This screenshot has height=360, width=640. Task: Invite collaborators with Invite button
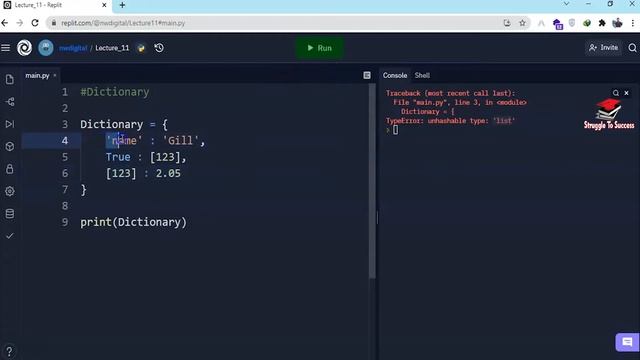point(604,48)
